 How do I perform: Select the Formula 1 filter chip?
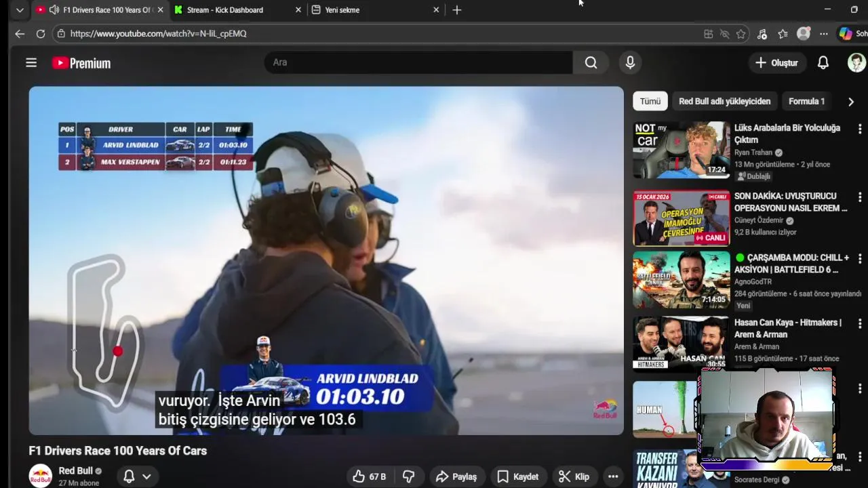point(806,101)
